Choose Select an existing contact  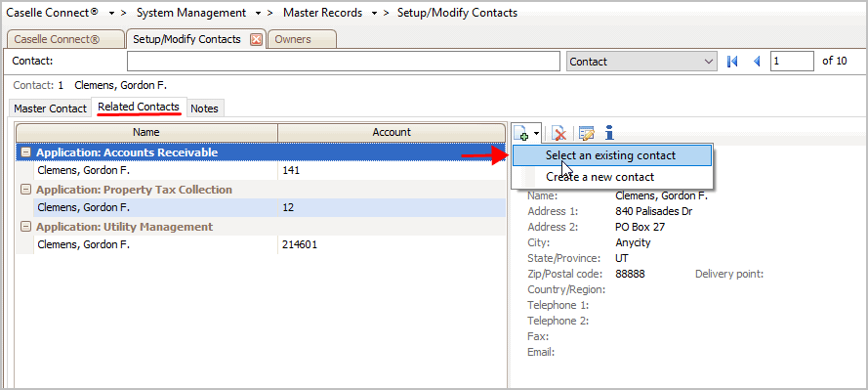pos(611,155)
